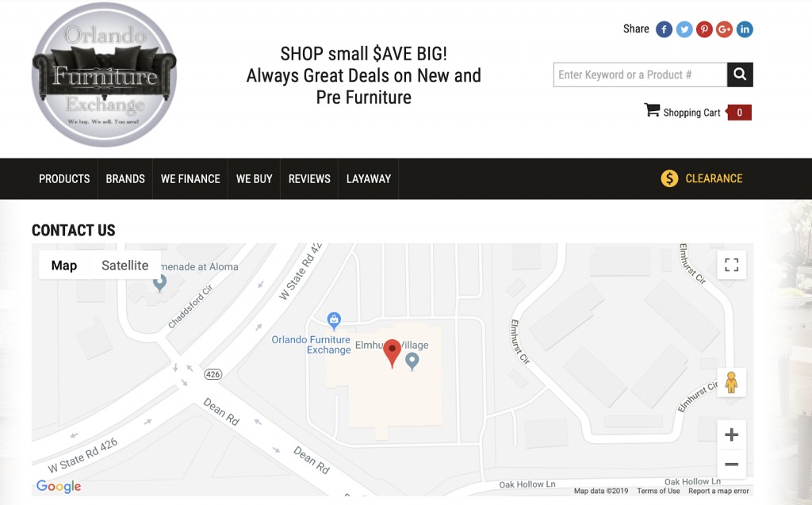
Task: Pin this page using the Pinterest icon
Action: [704, 29]
